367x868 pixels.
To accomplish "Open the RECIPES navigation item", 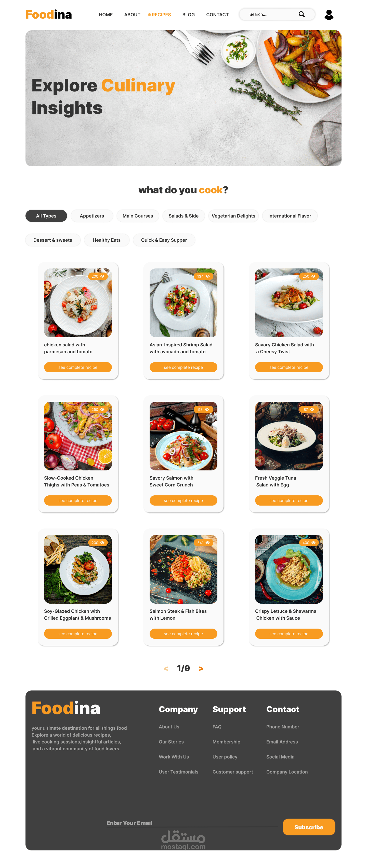I will pos(160,15).
